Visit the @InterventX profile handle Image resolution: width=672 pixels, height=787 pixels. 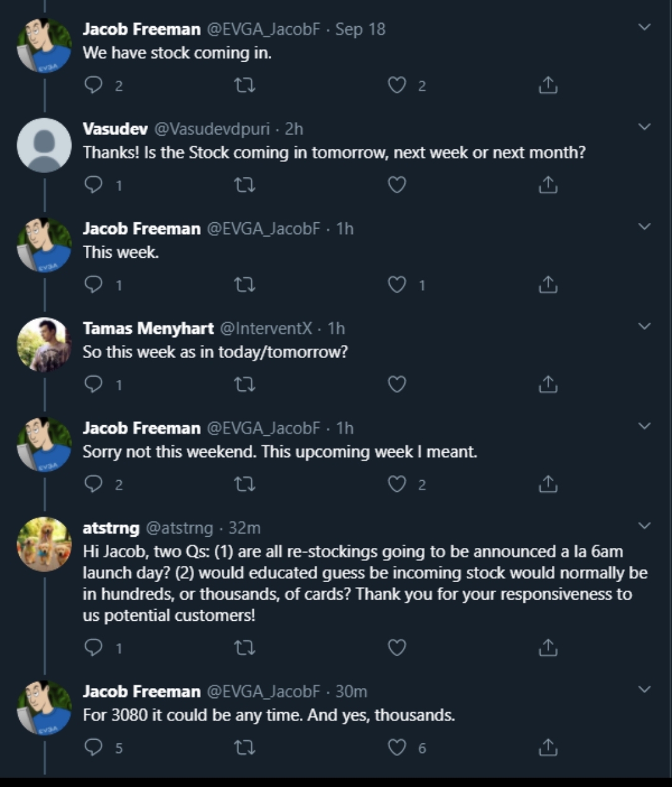coord(266,328)
